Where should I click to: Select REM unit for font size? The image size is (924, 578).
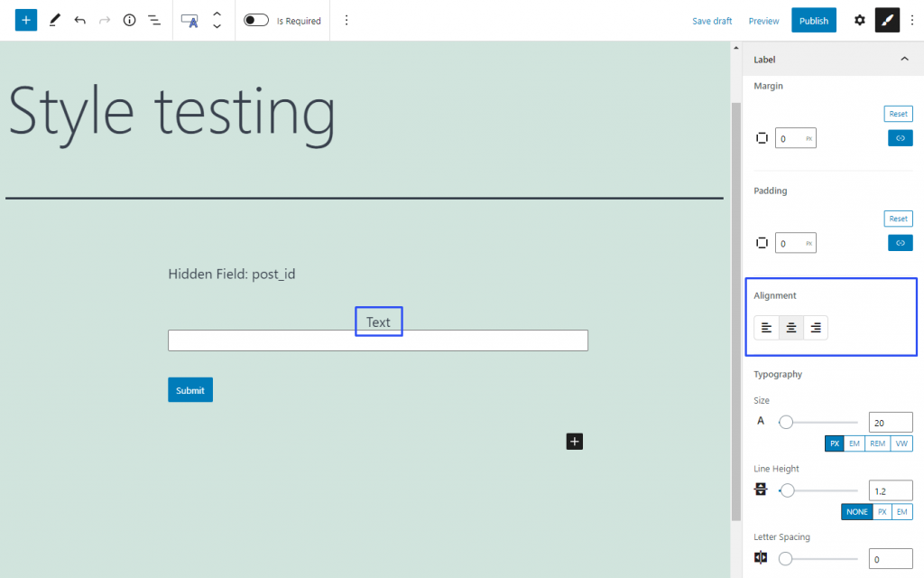[x=877, y=443]
